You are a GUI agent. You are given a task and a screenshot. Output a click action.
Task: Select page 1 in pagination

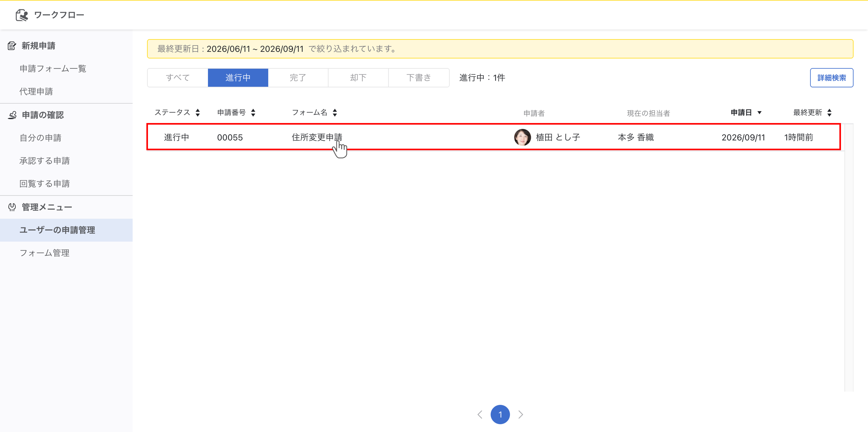pyautogui.click(x=500, y=414)
